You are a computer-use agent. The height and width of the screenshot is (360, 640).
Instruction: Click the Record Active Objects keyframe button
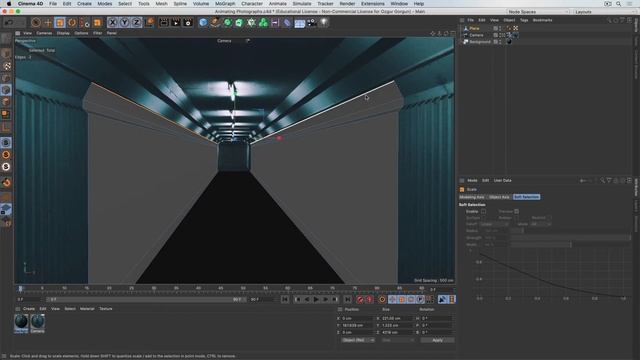(x=360, y=300)
